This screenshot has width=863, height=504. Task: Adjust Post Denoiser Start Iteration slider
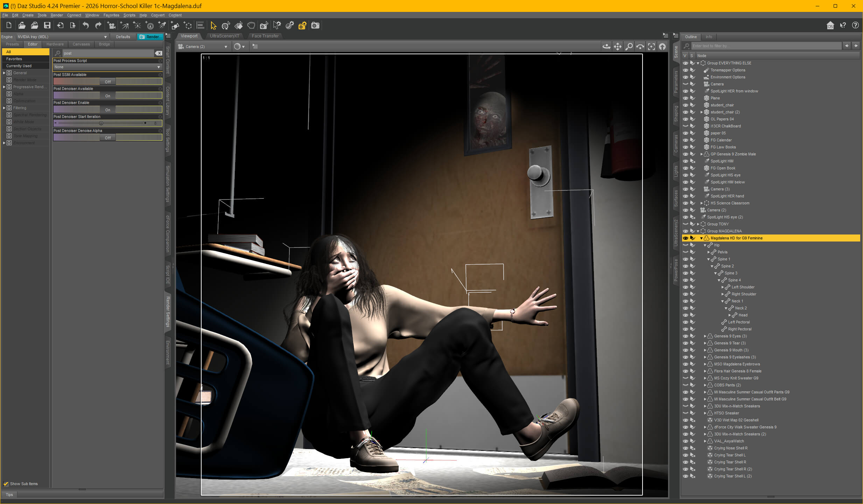tap(101, 123)
